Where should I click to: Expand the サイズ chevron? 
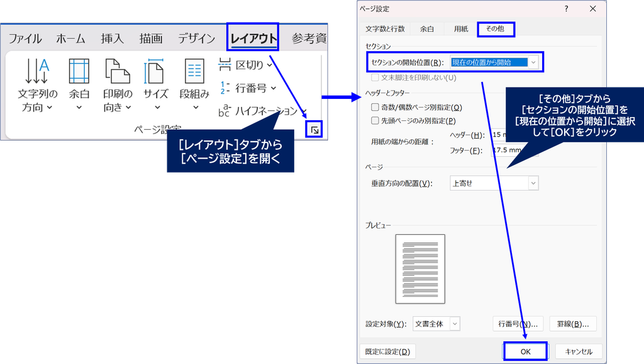tap(157, 107)
